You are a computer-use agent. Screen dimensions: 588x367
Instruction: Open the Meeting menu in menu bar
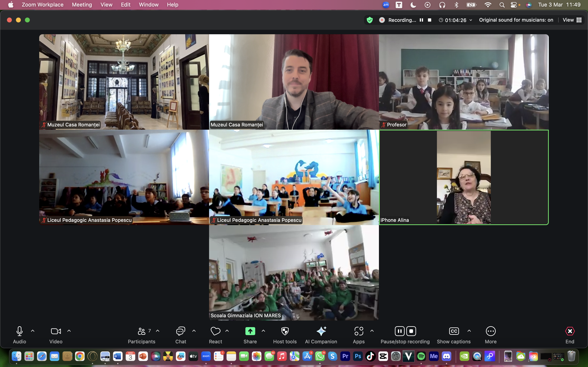82,5
